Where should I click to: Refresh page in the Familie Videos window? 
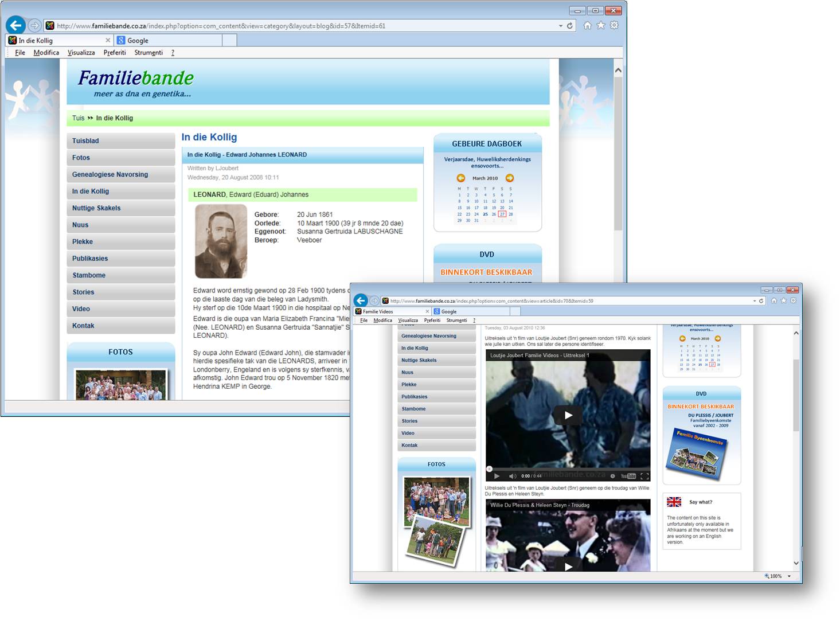761,300
